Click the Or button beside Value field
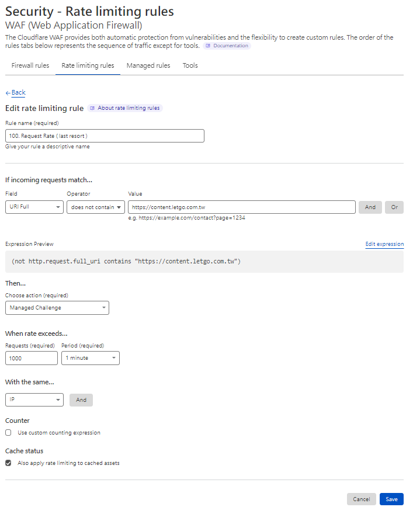 [x=394, y=207]
